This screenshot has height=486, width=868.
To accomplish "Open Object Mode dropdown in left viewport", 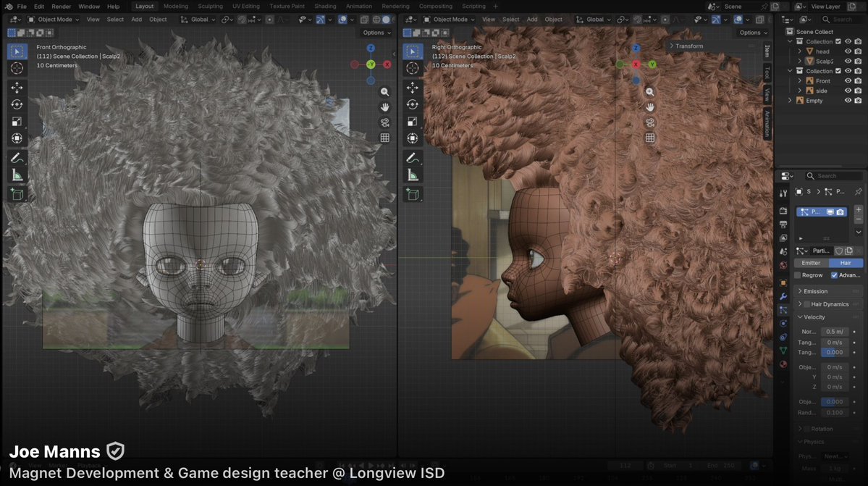I will click(53, 20).
